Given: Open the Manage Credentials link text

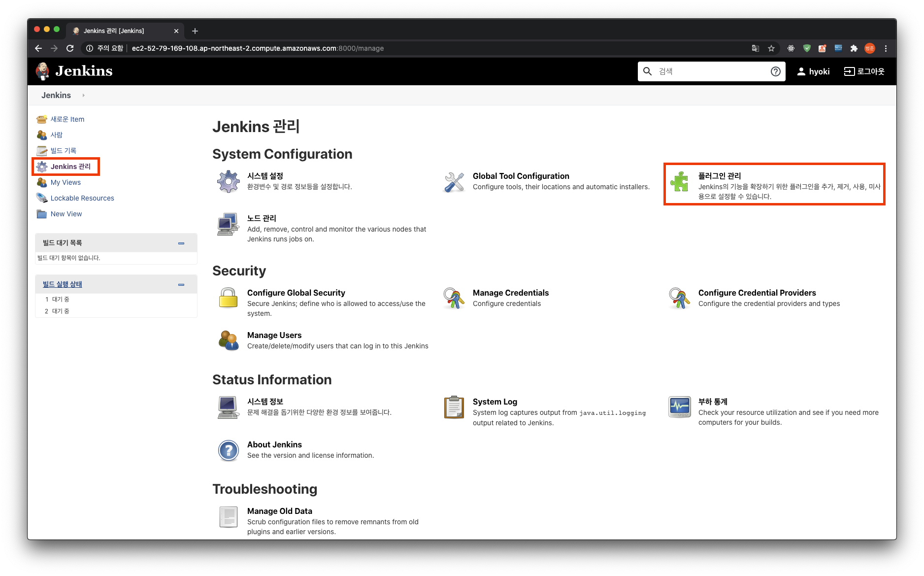Looking at the screenshot, I should coord(511,293).
